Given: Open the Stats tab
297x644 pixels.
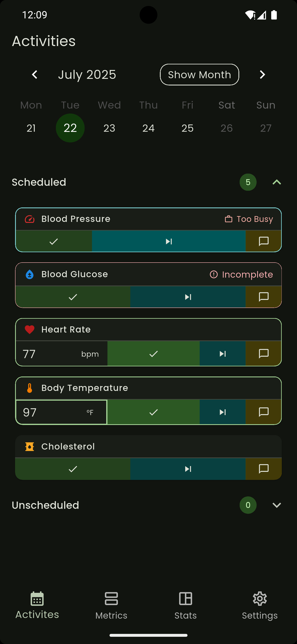Looking at the screenshot, I should tap(185, 605).
